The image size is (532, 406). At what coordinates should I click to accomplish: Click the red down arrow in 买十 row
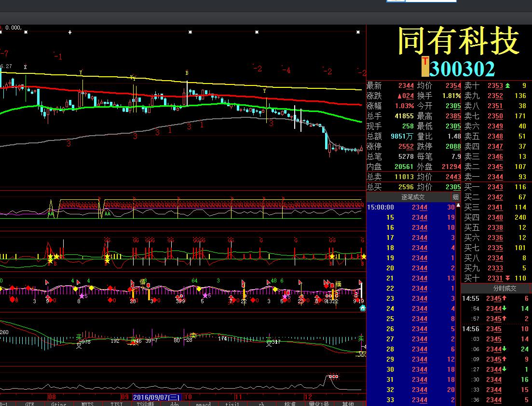[x=507, y=279]
